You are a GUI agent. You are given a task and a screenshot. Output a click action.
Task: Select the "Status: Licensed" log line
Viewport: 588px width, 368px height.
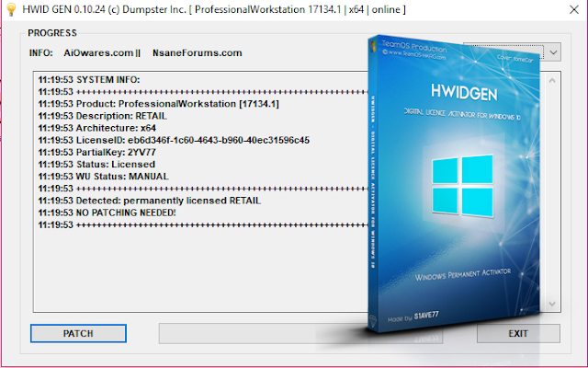click(96, 165)
